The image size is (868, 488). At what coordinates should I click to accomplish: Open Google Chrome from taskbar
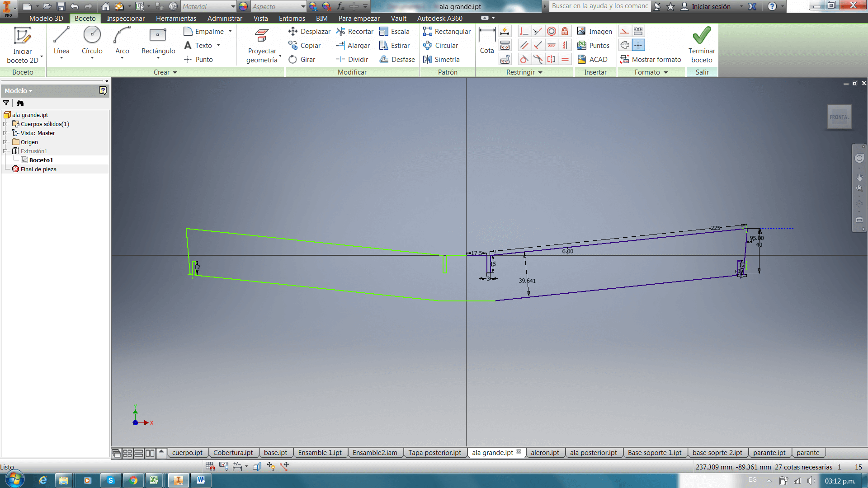point(133,480)
